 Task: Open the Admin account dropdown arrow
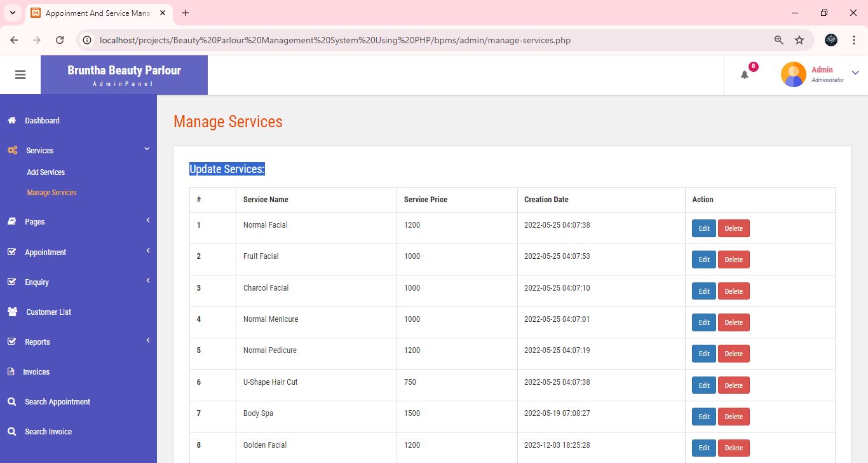click(x=855, y=73)
